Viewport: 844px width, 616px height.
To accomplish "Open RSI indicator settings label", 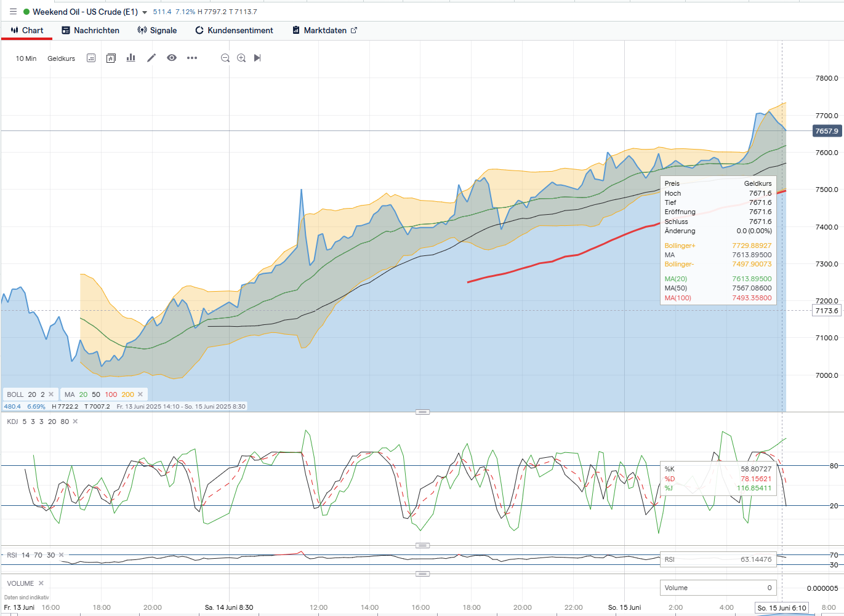I will [x=12, y=555].
